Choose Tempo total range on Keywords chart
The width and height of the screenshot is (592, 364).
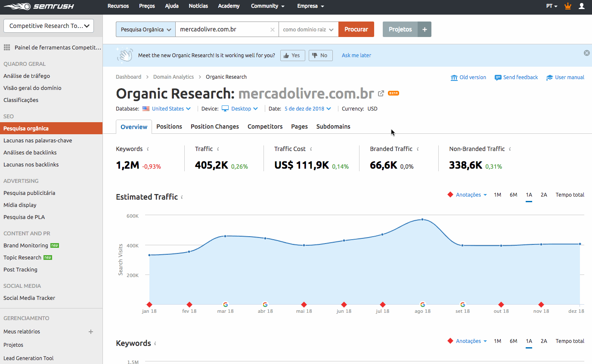point(570,341)
